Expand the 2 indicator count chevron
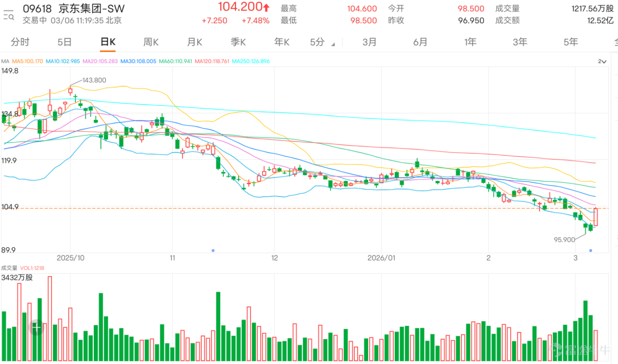The image size is (618, 364). (602, 61)
